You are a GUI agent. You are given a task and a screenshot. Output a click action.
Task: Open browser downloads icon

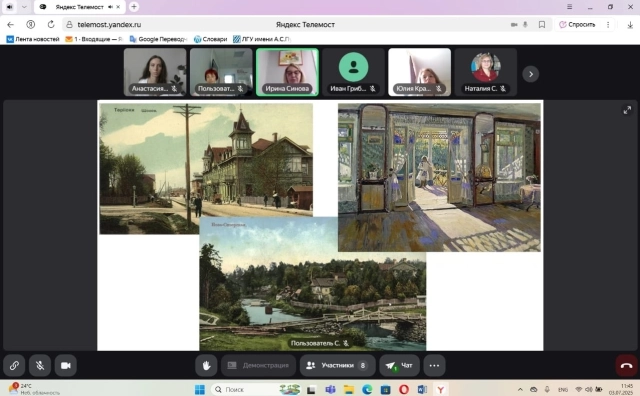tap(630, 24)
